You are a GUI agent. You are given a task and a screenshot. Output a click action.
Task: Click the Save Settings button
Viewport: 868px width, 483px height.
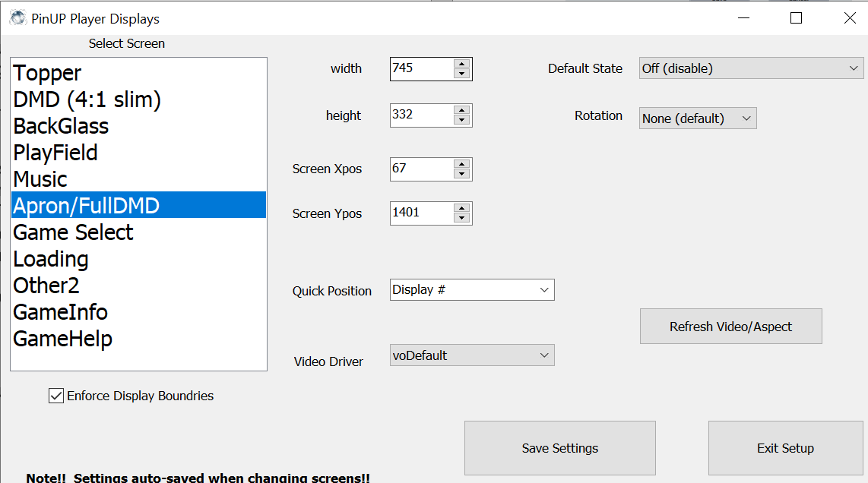tap(559, 448)
